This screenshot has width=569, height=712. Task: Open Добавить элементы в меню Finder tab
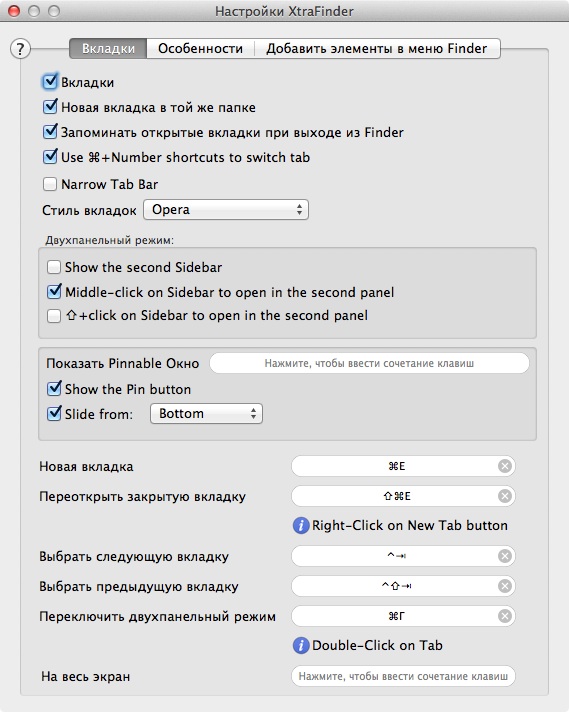pyautogui.click(x=377, y=49)
